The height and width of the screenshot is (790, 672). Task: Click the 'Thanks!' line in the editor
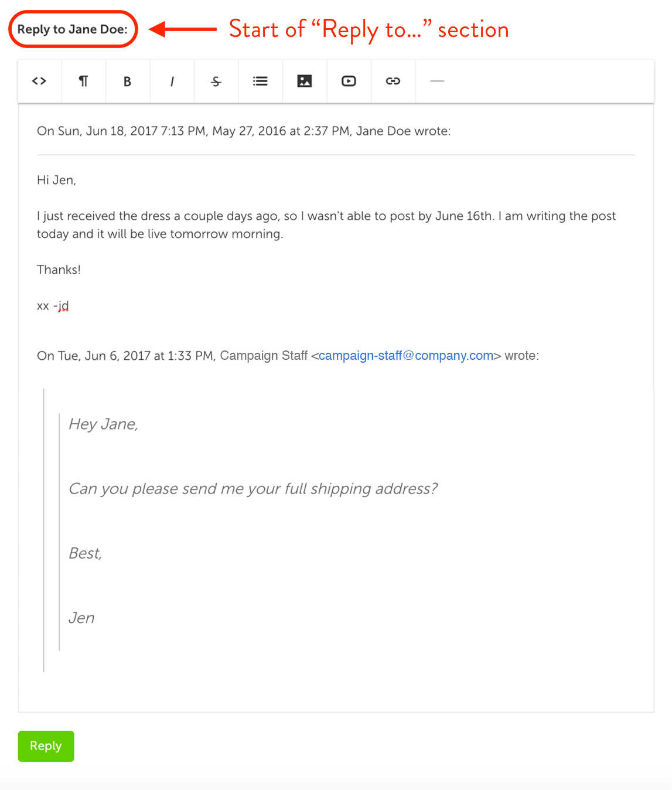pyautogui.click(x=59, y=270)
